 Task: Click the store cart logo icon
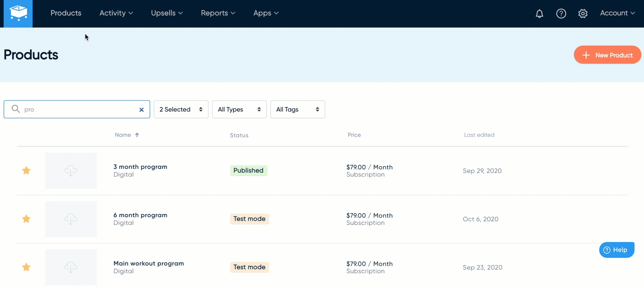18,14
